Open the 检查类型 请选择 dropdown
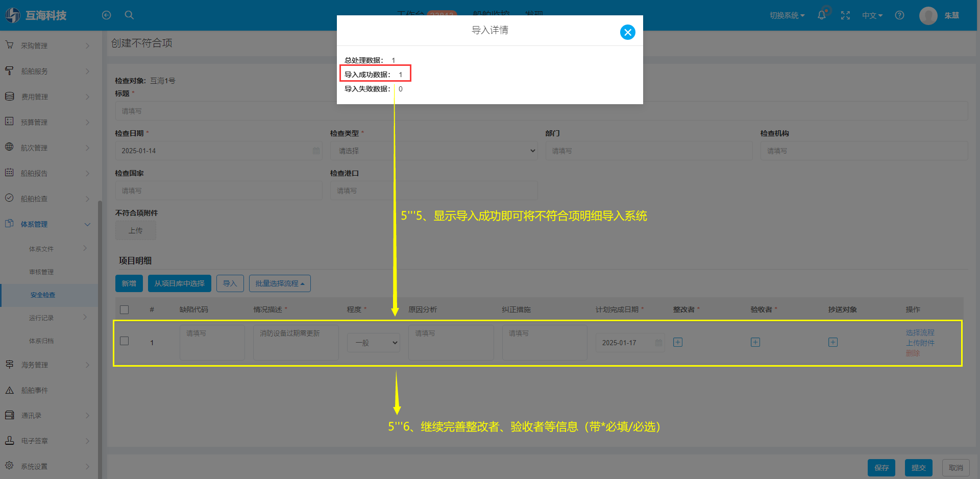The height and width of the screenshot is (479, 980). (434, 151)
